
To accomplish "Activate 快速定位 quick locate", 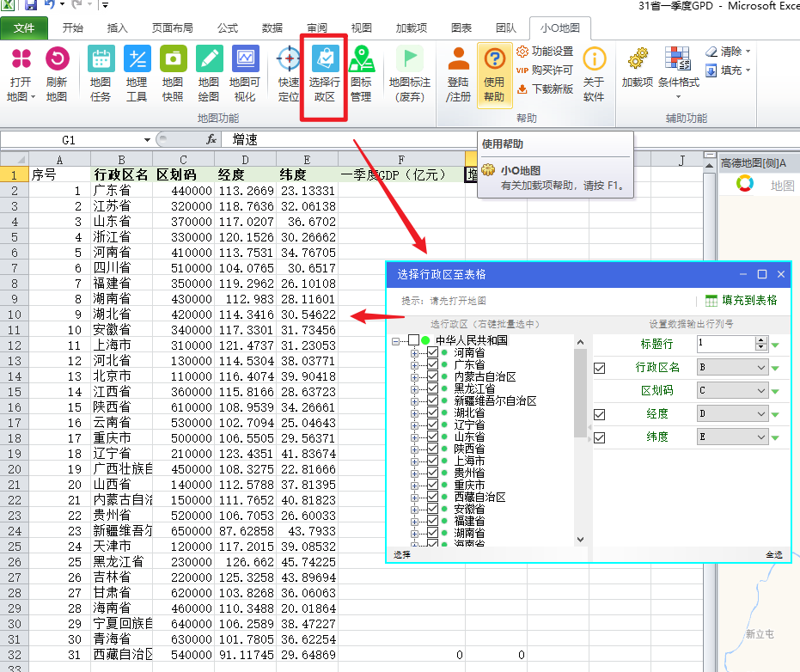I will pyautogui.click(x=289, y=75).
